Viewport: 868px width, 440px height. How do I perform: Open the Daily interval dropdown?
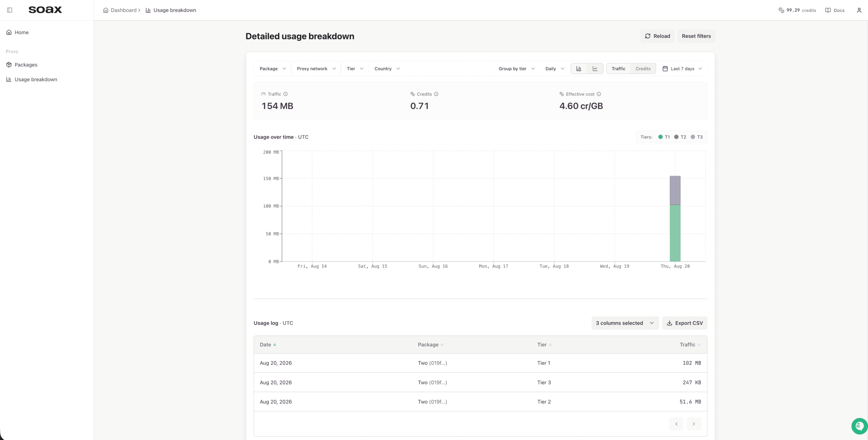555,68
